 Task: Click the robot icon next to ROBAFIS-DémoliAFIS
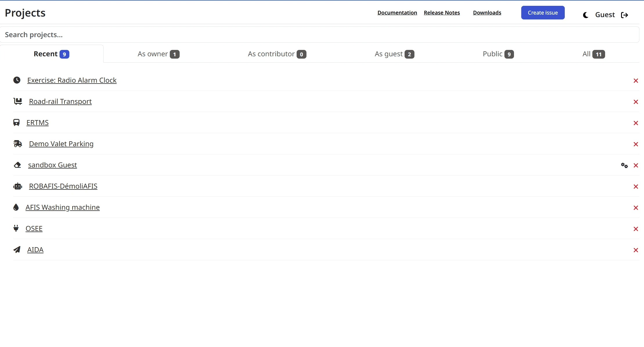click(x=18, y=186)
